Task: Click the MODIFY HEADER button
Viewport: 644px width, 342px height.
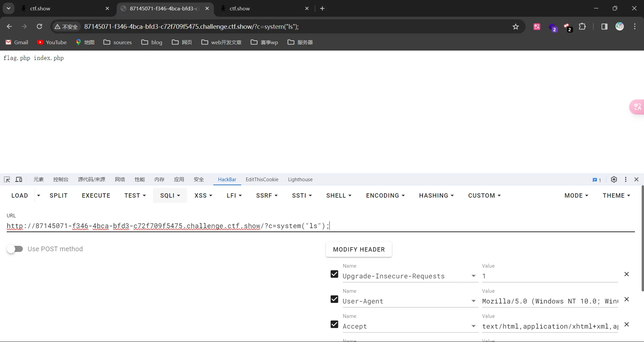Action: click(x=359, y=250)
